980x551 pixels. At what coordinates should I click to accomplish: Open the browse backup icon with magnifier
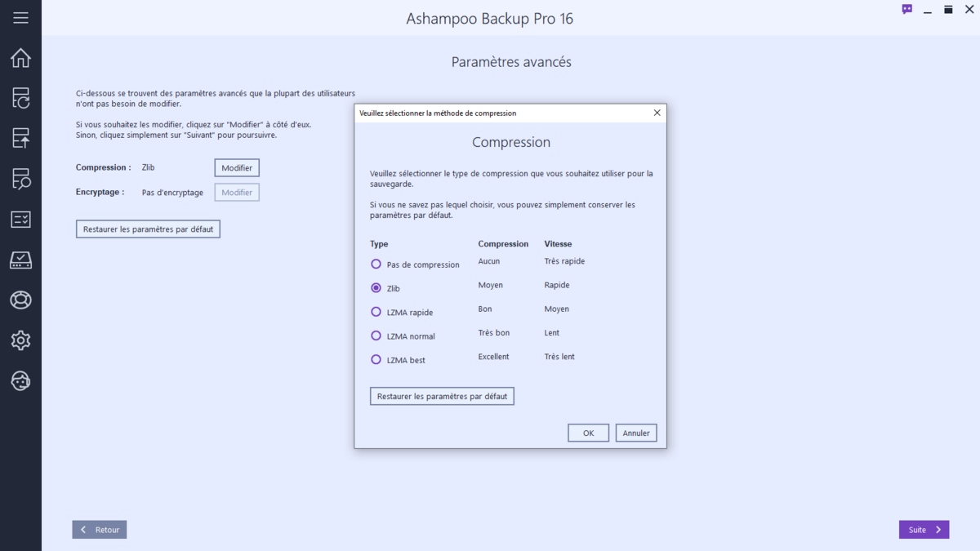(x=20, y=178)
